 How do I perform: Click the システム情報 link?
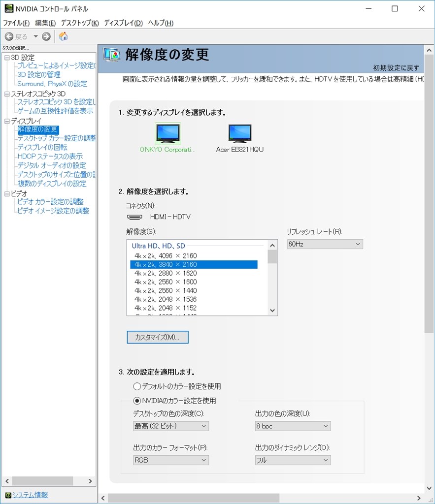(30, 495)
